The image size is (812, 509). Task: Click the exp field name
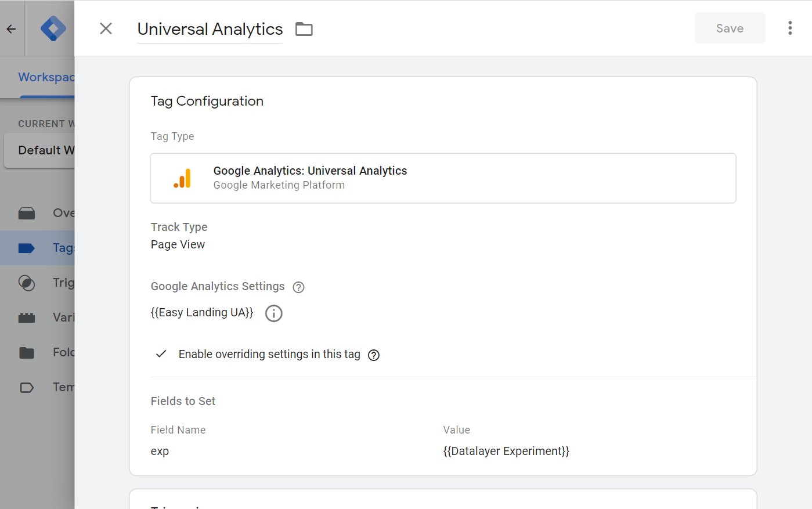tap(160, 451)
